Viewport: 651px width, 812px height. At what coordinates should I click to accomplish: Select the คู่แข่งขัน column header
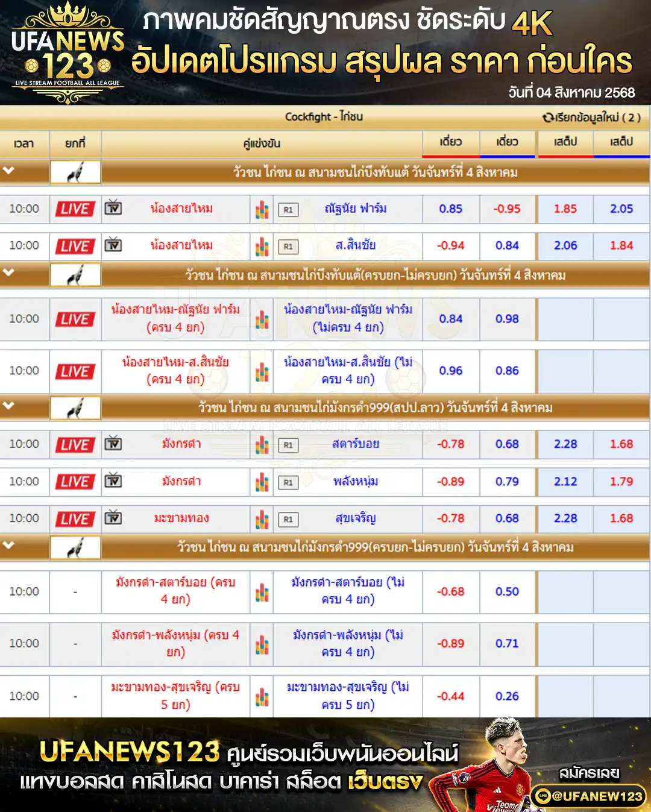tap(262, 143)
